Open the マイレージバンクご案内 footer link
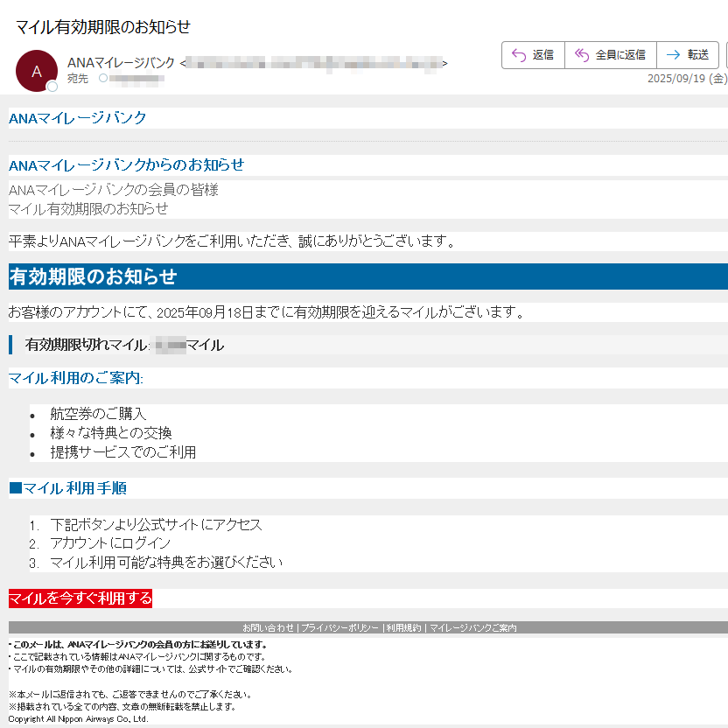The image size is (728, 728). pos(472,628)
